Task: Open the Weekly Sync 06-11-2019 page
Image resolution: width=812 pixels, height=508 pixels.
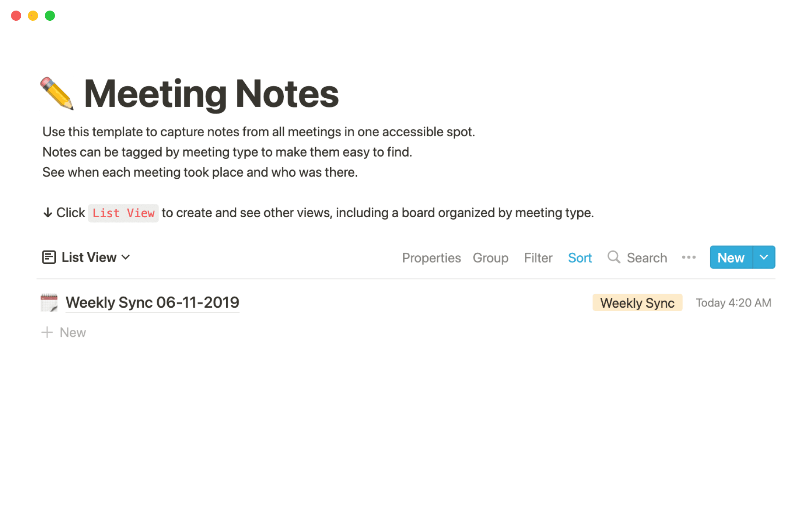Action: [152, 302]
